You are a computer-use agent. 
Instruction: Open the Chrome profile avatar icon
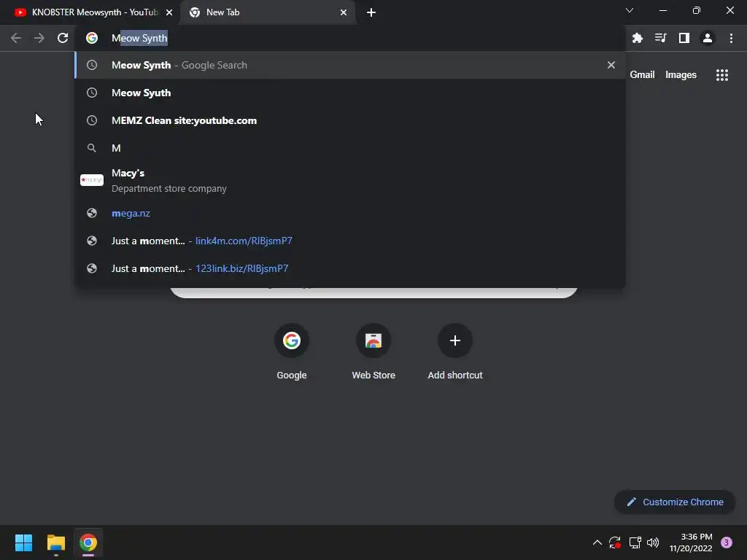click(708, 38)
